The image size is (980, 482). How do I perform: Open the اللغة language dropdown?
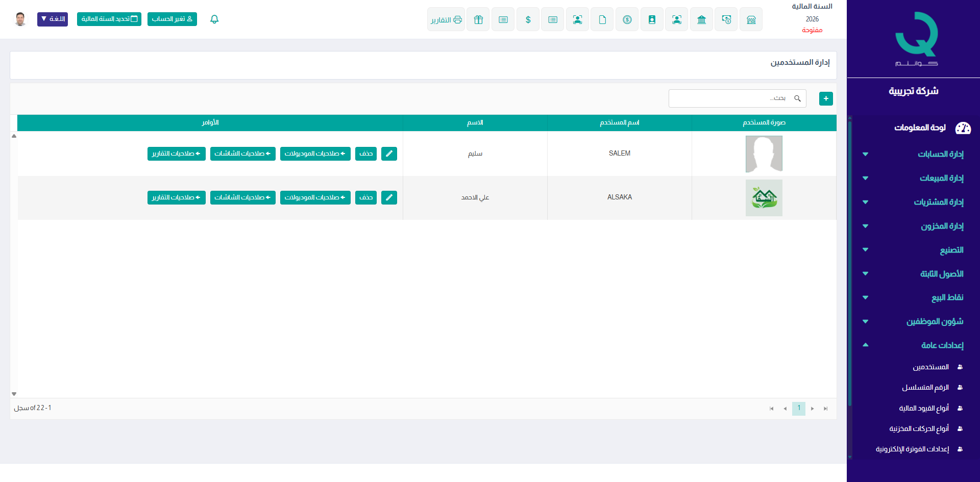point(53,19)
